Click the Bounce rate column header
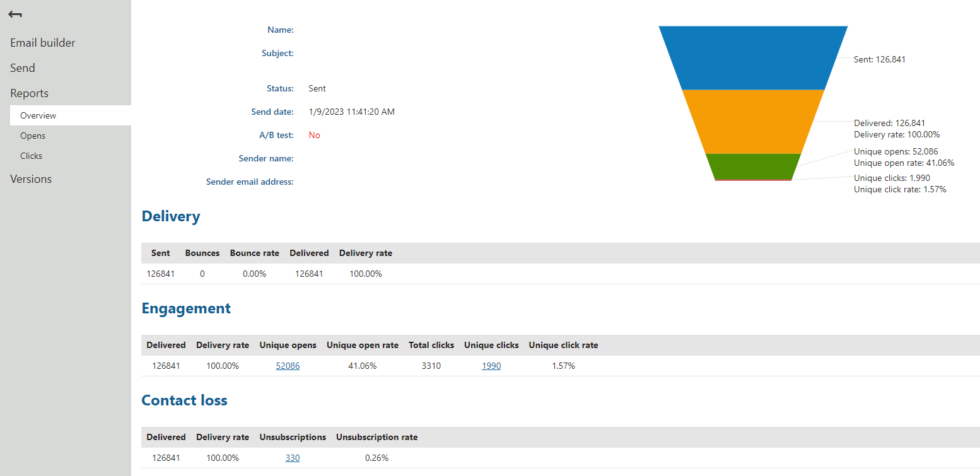The width and height of the screenshot is (980, 476). [x=254, y=253]
